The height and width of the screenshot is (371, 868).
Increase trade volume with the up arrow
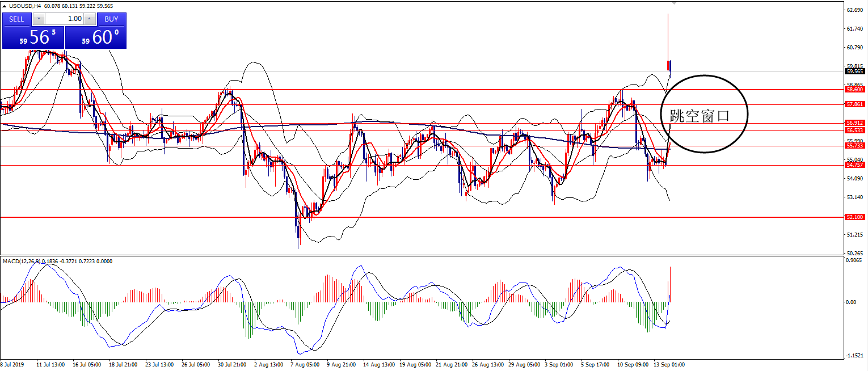(x=90, y=19)
